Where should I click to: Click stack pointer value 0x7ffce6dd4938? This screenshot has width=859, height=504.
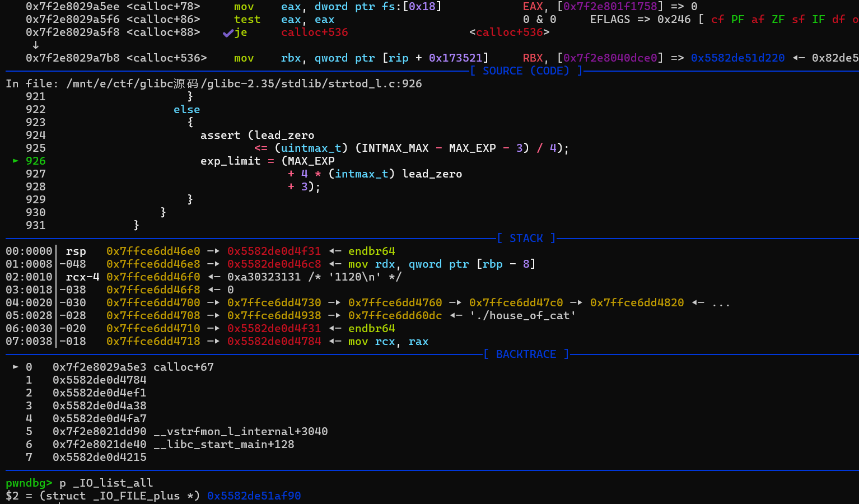click(x=274, y=315)
